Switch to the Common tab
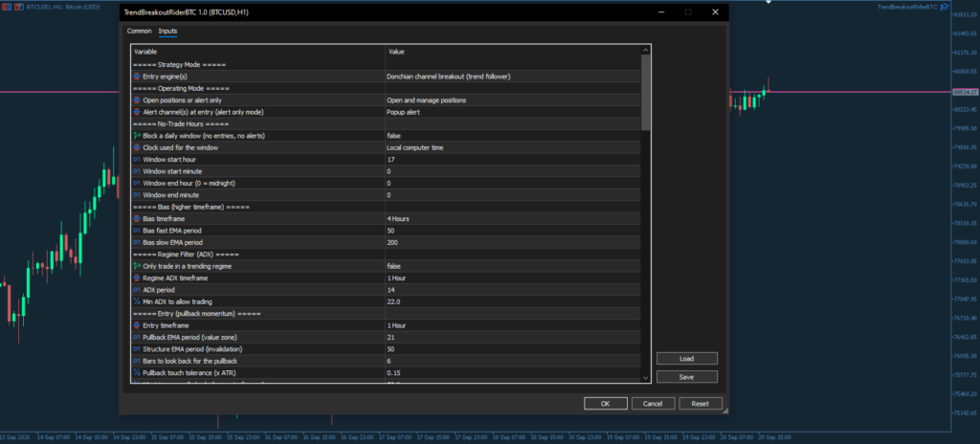Viewport: 980px width, 444px height. 140,31
